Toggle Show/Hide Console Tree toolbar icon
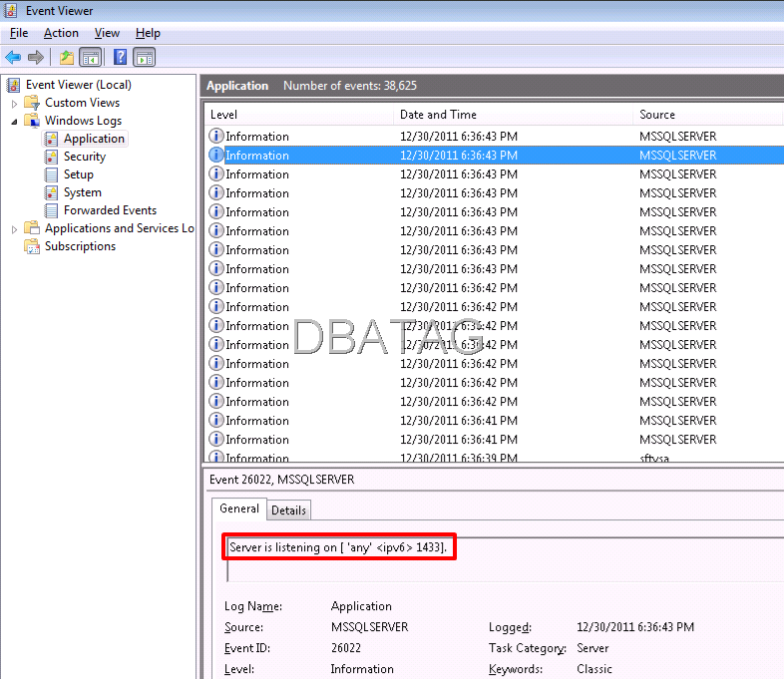 (x=90, y=57)
